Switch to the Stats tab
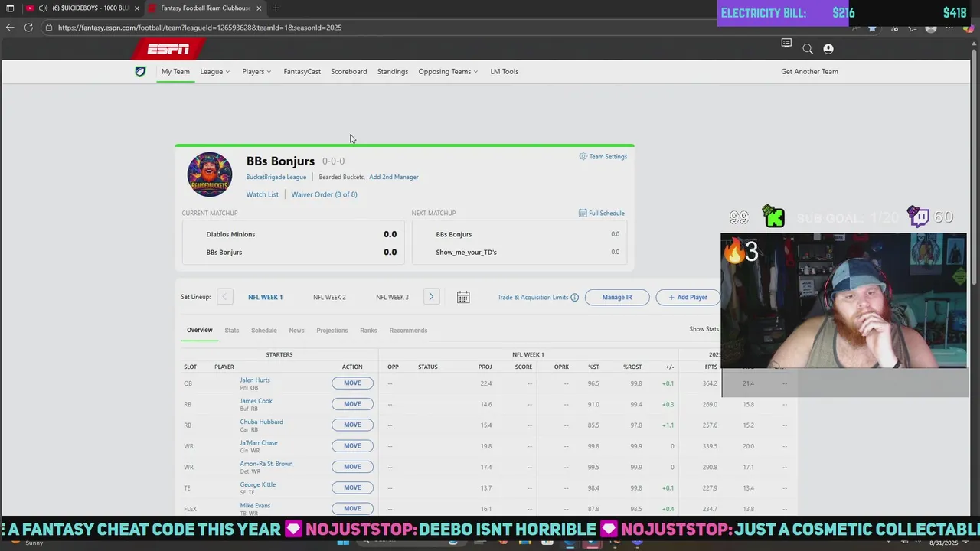 point(232,331)
